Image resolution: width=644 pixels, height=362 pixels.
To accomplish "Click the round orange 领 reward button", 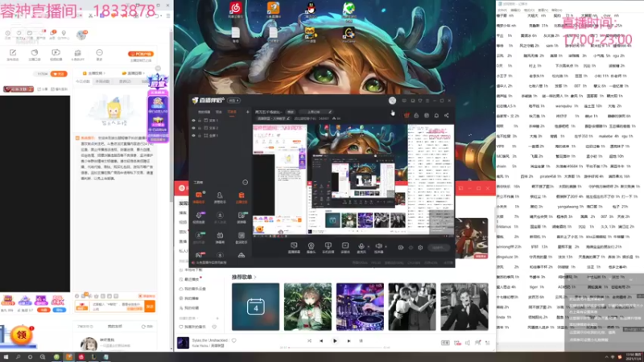I will coord(22,335).
